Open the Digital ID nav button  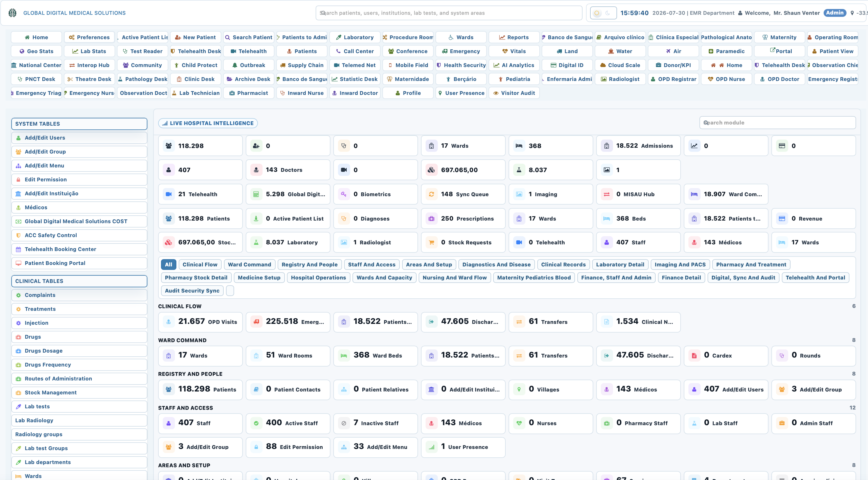[x=567, y=65]
